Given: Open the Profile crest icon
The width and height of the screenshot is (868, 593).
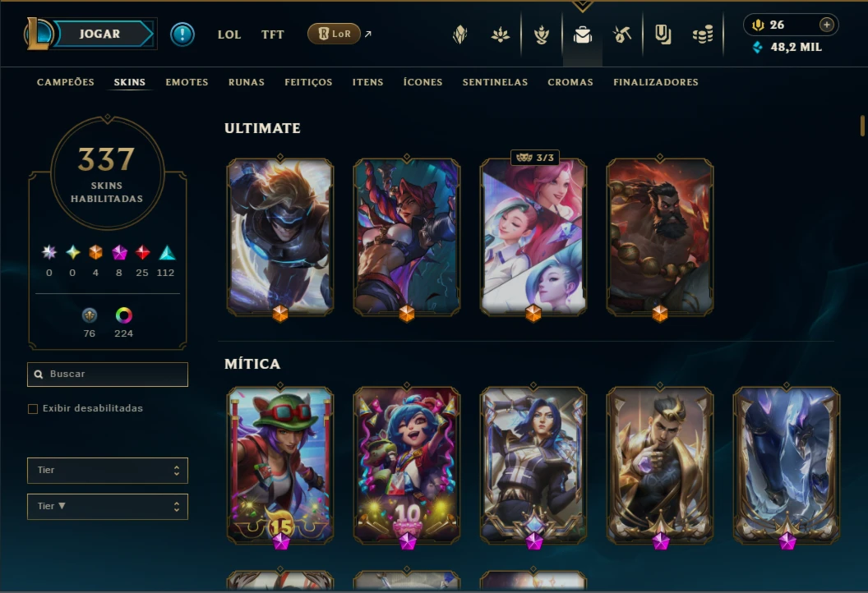Looking at the screenshot, I should point(460,34).
